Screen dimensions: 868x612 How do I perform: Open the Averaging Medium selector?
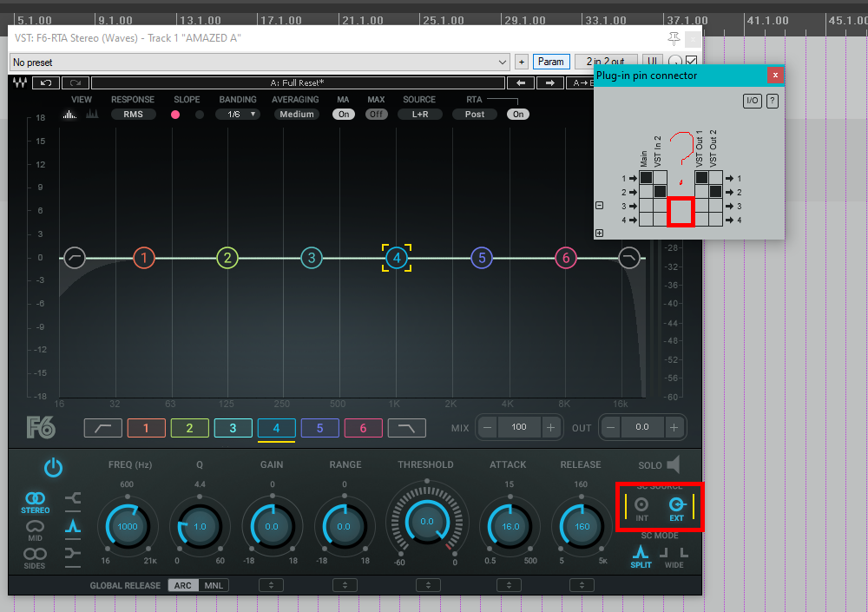pyautogui.click(x=297, y=114)
